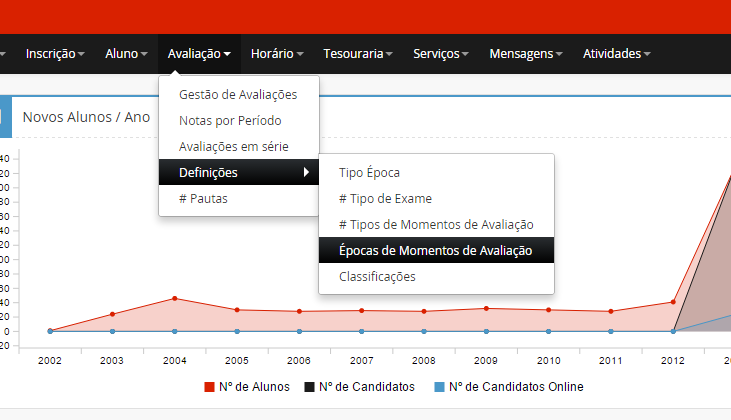Expand the Mensagens dropdown
Viewport: 731px width, 420px height.
point(525,53)
